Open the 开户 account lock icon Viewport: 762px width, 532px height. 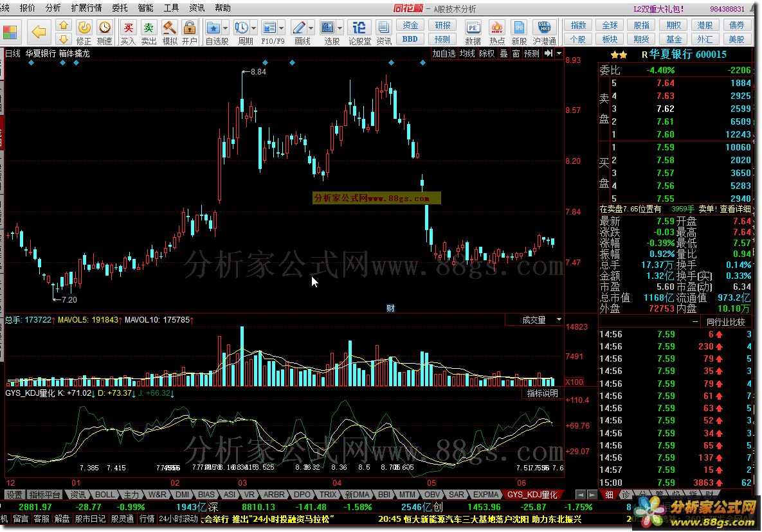(x=190, y=33)
